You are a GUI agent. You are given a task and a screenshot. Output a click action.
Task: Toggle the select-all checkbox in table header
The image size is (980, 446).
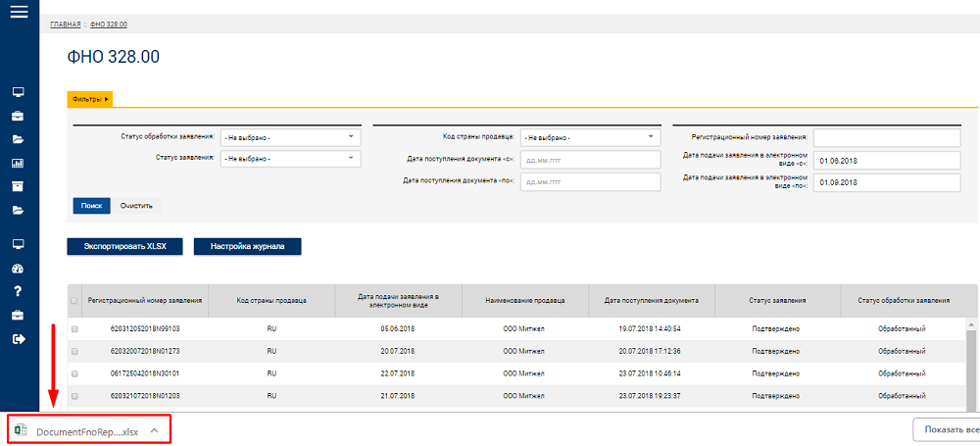[x=73, y=301]
